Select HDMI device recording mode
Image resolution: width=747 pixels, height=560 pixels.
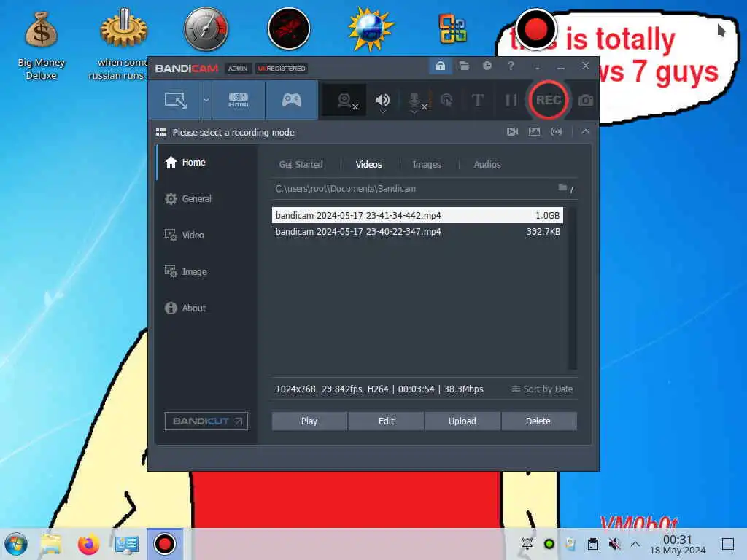tap(239, 100)
